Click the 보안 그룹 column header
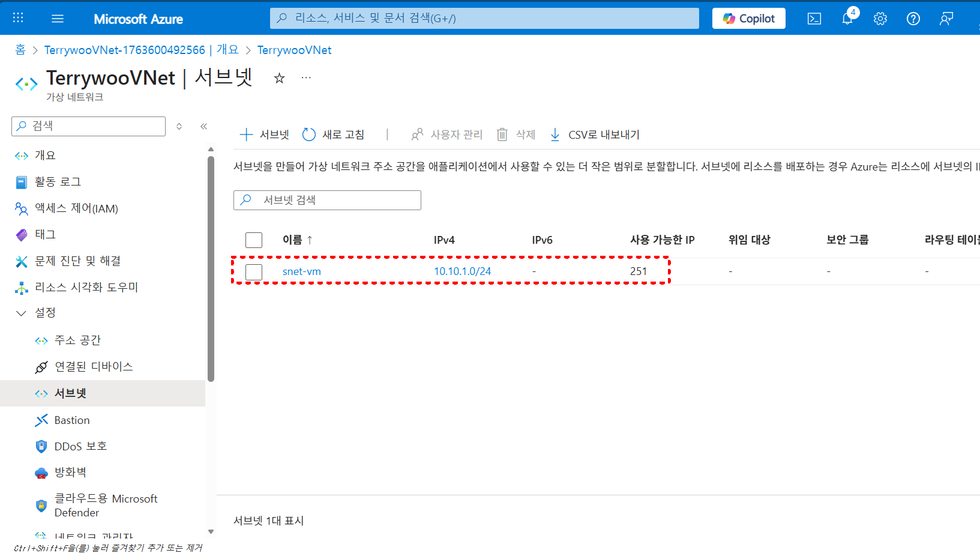980x553 pixels. click(847, 240)
